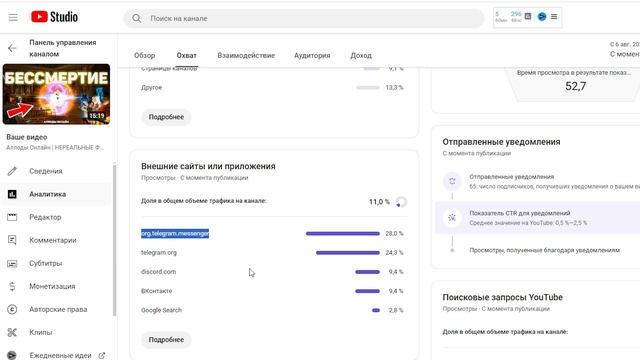Click the round blue arrow extension icon

click(542, 16)
